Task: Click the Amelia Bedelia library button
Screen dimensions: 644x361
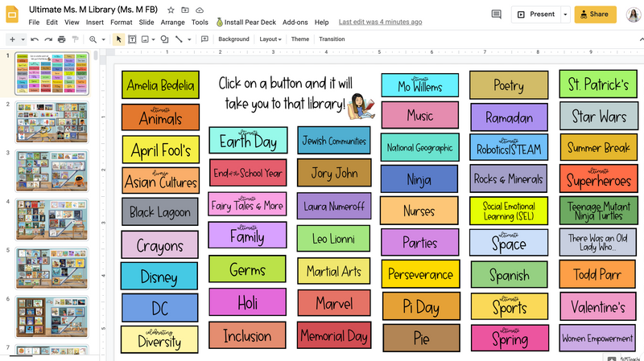Action: click(x=160, y=85)
